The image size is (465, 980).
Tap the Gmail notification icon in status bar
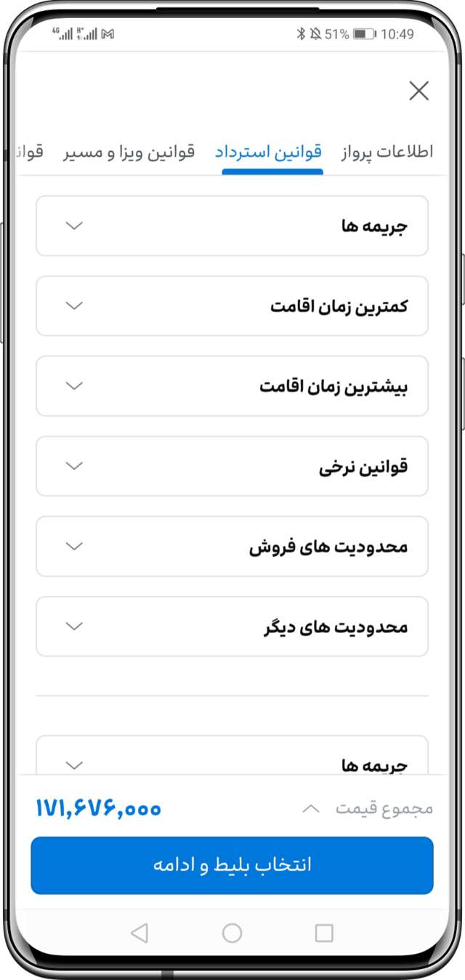pyautogui.click(x=108, y=34)
